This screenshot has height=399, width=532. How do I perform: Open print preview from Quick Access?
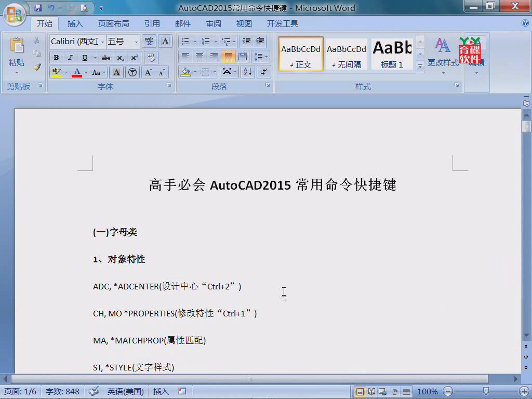pos(84,7)
